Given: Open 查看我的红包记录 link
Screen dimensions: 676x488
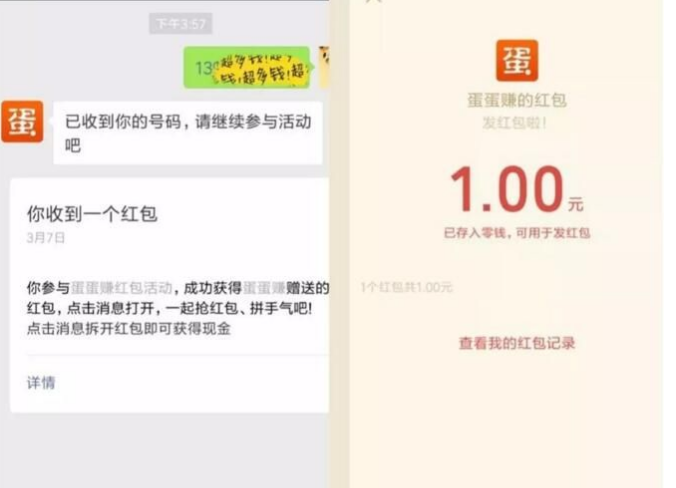Looking at the screenshot, I should pyautogui.click(x=517, y=343).
